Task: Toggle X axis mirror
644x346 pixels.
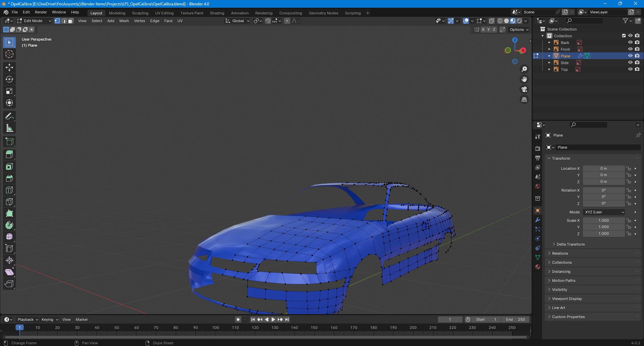Action: pos(483,30)
